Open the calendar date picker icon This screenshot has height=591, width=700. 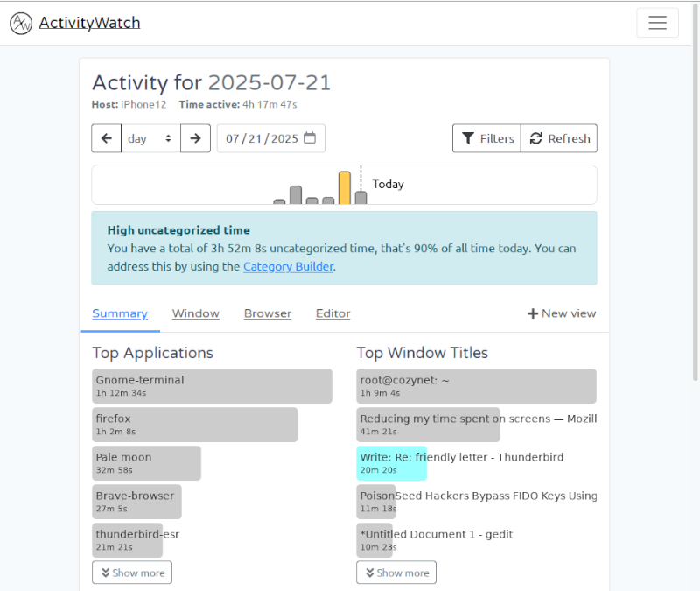pyautogui.click(x=310, y=138)
